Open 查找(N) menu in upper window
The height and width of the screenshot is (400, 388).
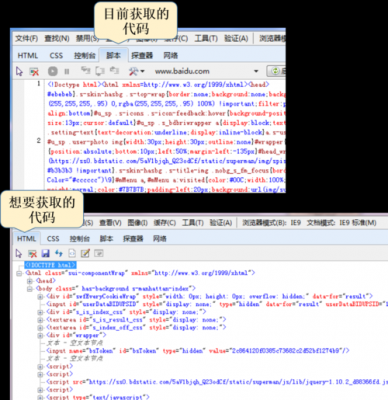coord(57,39)
